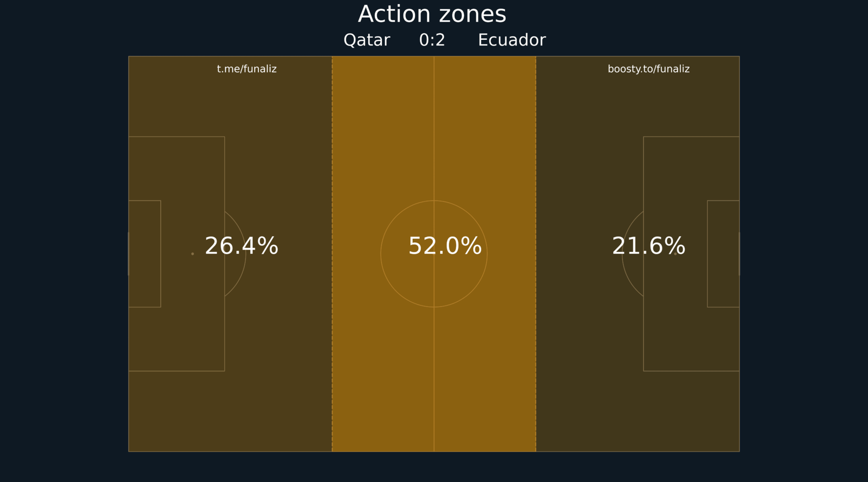
Task: Click the right dashed zone boundary line
Action: coord(536,254)
